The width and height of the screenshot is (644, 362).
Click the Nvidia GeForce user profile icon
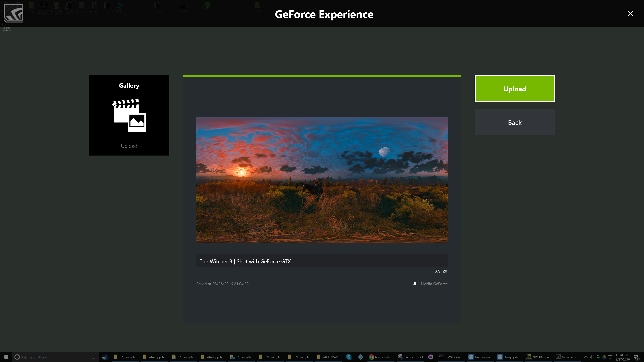(415, 284)
